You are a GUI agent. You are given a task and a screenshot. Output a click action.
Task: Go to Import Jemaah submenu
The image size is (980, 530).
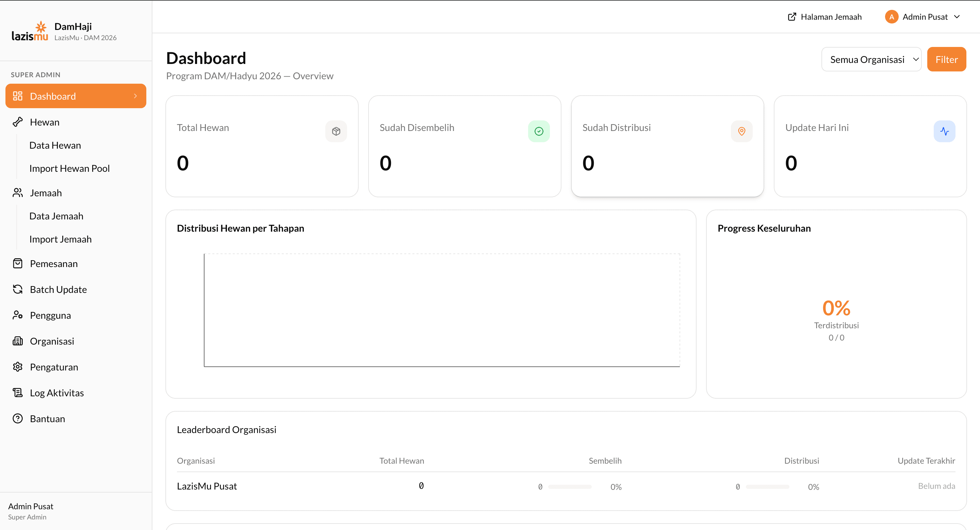(61, 239)
